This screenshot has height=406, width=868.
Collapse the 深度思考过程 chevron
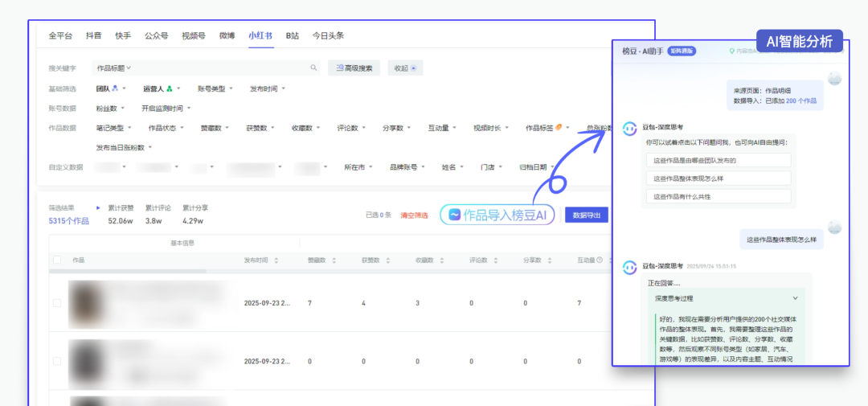[796, 298]
